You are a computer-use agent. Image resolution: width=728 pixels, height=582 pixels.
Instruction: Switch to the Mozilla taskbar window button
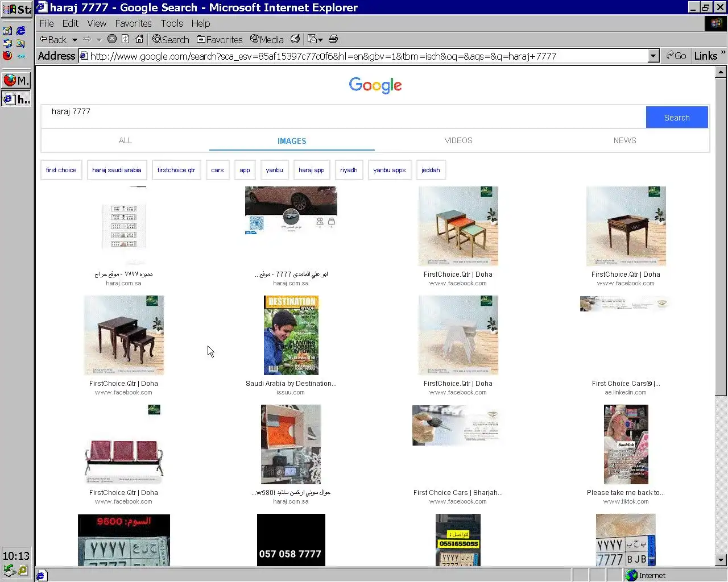point(16,80)
